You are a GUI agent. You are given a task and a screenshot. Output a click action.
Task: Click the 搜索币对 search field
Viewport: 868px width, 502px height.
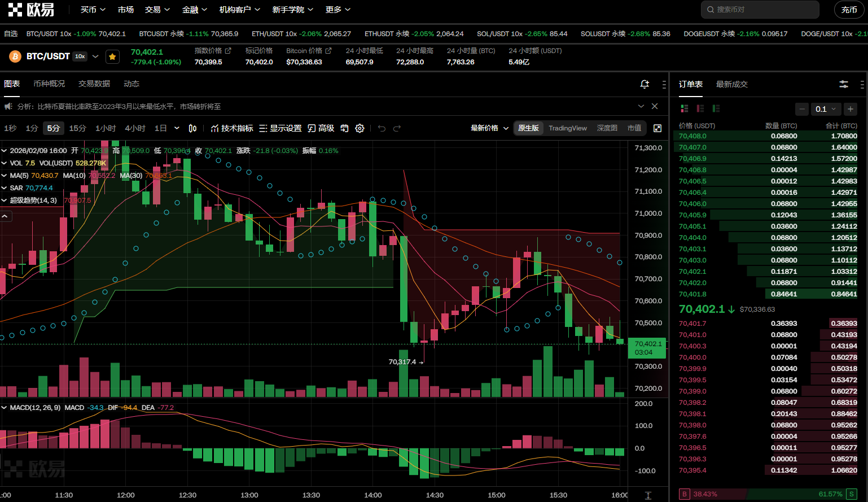[x=762, y=10]
